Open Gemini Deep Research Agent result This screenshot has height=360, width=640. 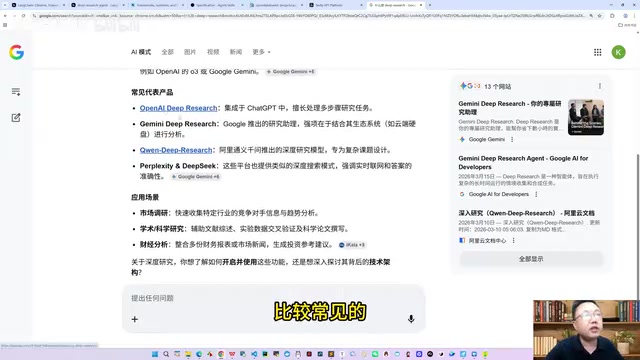(523, 162)
